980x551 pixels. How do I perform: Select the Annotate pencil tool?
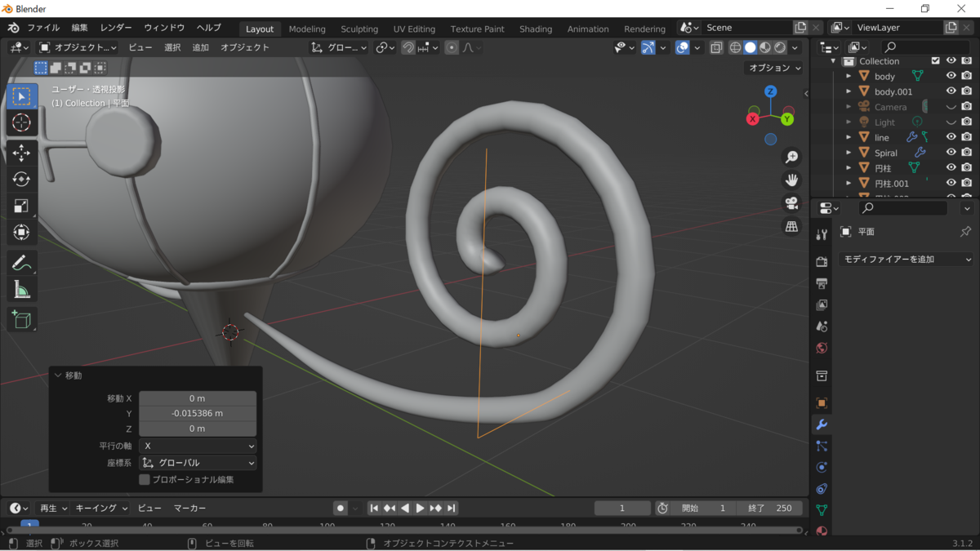point(22,263)
